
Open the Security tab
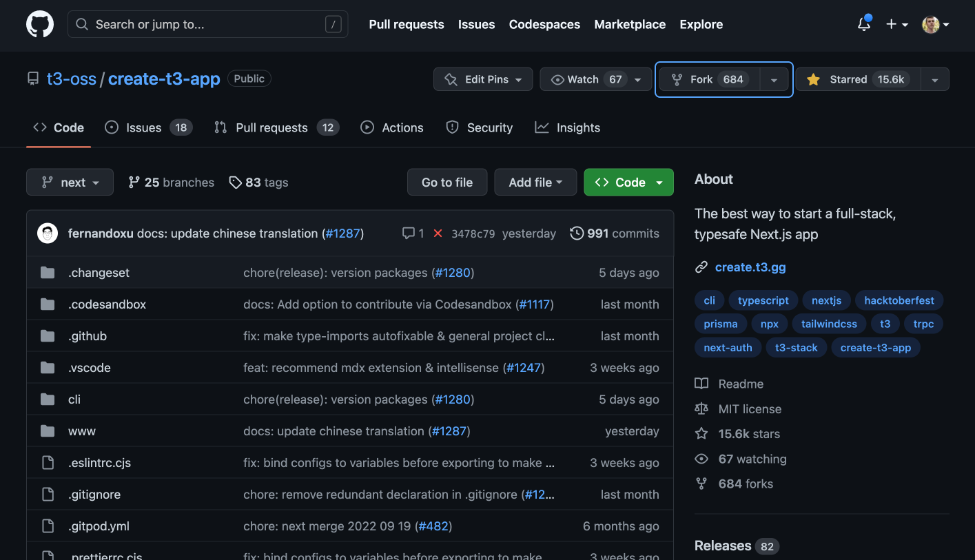click(479, 127)
